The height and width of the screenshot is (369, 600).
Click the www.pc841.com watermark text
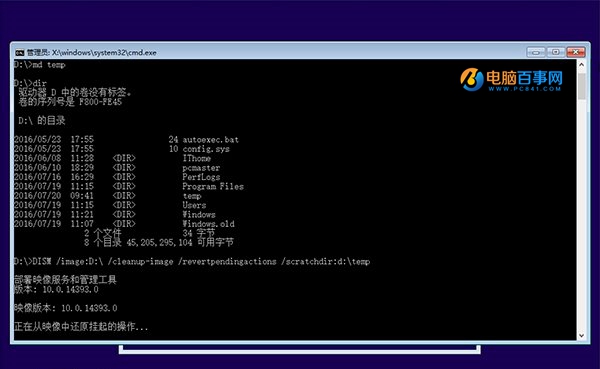[525, 89]
